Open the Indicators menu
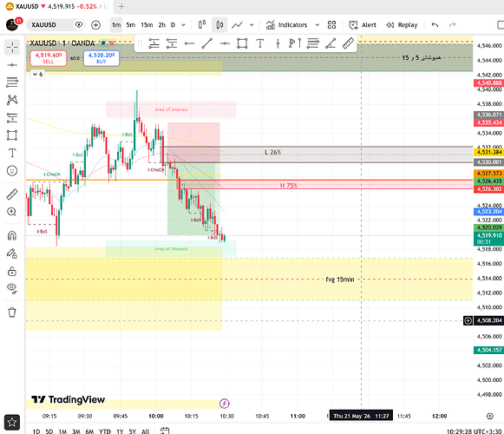Screen dimensions: 504x434 point(287,25)
